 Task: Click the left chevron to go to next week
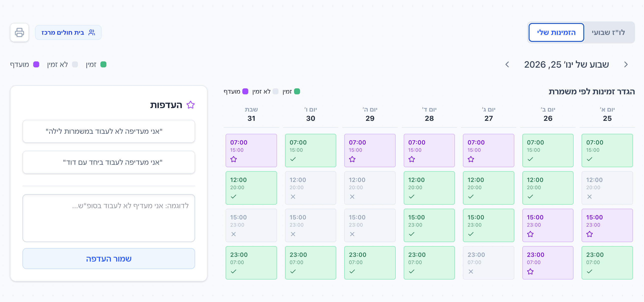[x=507, y=64]
